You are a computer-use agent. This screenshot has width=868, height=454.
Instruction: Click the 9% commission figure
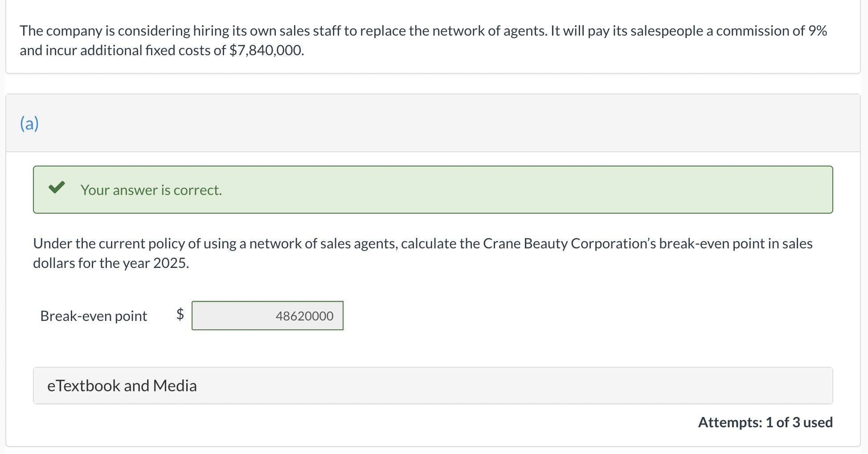[x=818, y=31]
